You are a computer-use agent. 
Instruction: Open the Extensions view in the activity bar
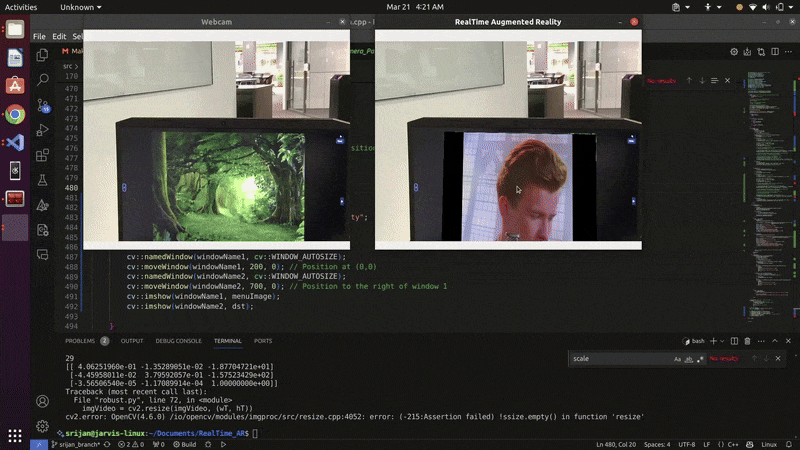(42, 155)
